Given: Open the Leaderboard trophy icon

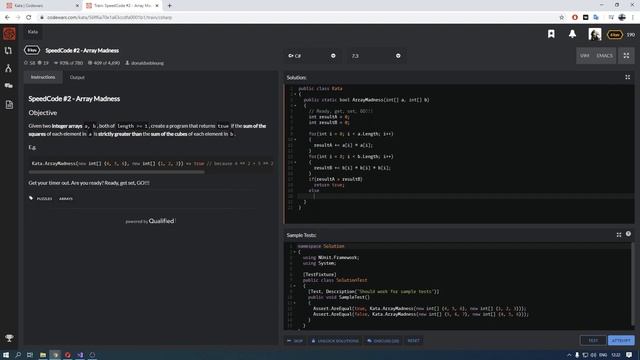Looking at the screenshot, I should click(x=9, y=338).
